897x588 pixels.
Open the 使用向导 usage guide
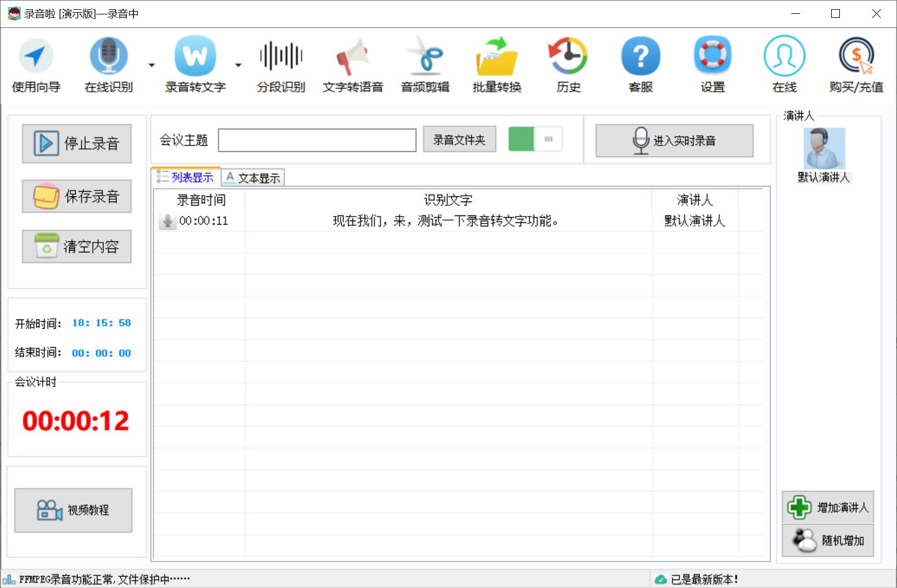(x=36, y=65)
